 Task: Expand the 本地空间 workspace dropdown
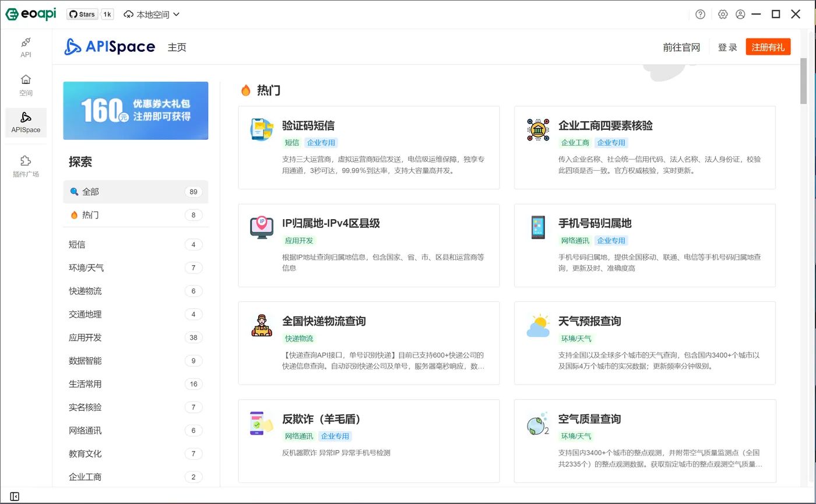152,15
